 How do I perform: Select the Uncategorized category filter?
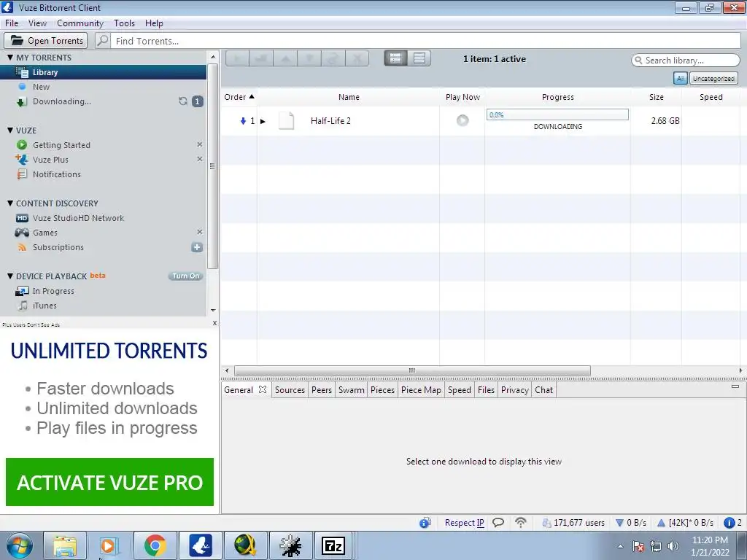713,78
